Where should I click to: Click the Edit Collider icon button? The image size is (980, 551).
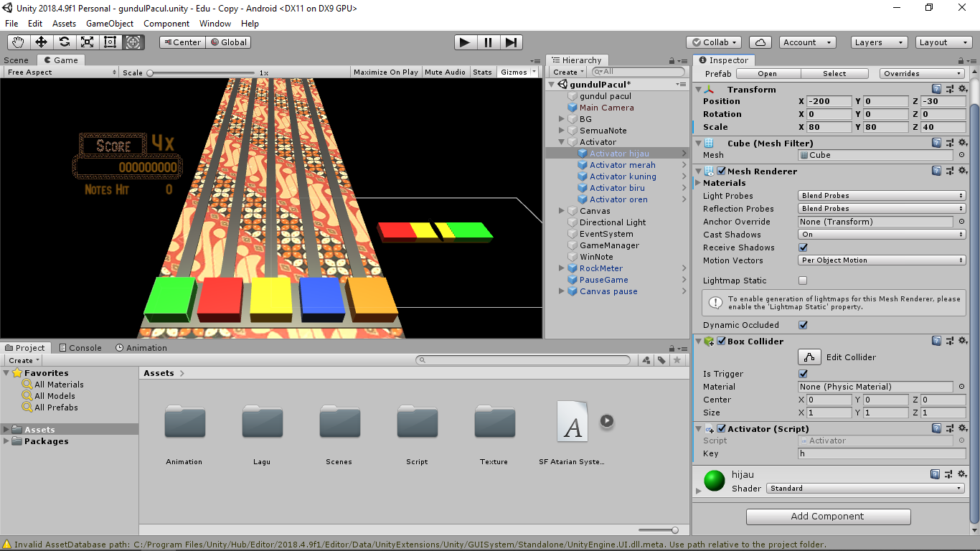[809, 357]
